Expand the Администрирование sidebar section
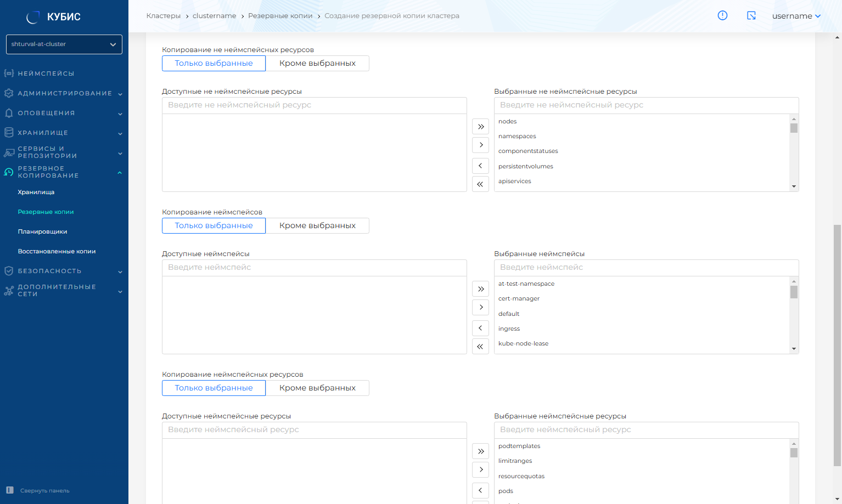The height and width of the screenshot is (504, 842). 64,93
